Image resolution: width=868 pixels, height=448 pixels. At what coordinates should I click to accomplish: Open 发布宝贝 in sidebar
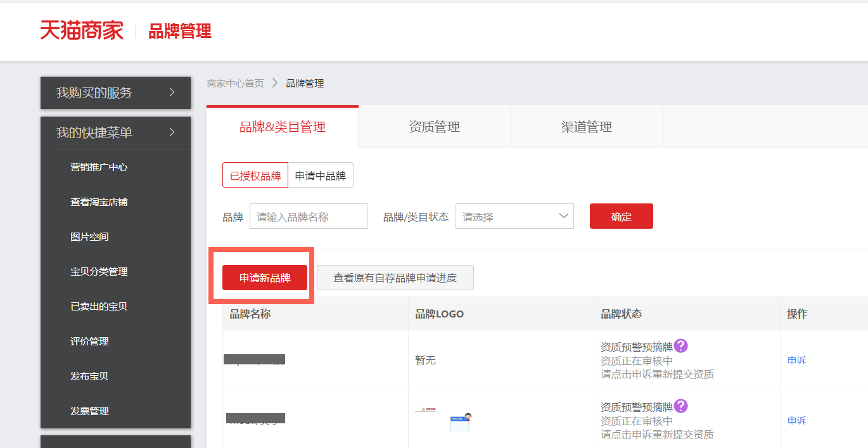pos(89,376)
